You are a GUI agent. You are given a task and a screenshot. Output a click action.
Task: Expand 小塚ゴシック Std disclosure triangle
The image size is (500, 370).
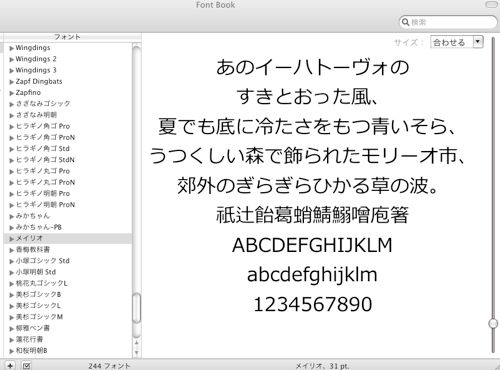point(11,261)
